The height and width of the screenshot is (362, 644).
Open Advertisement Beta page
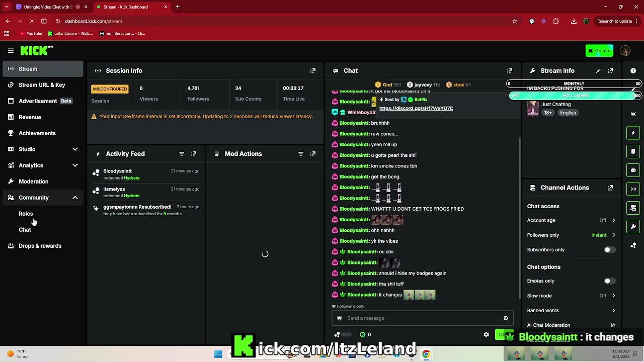(x=42, y=101)
